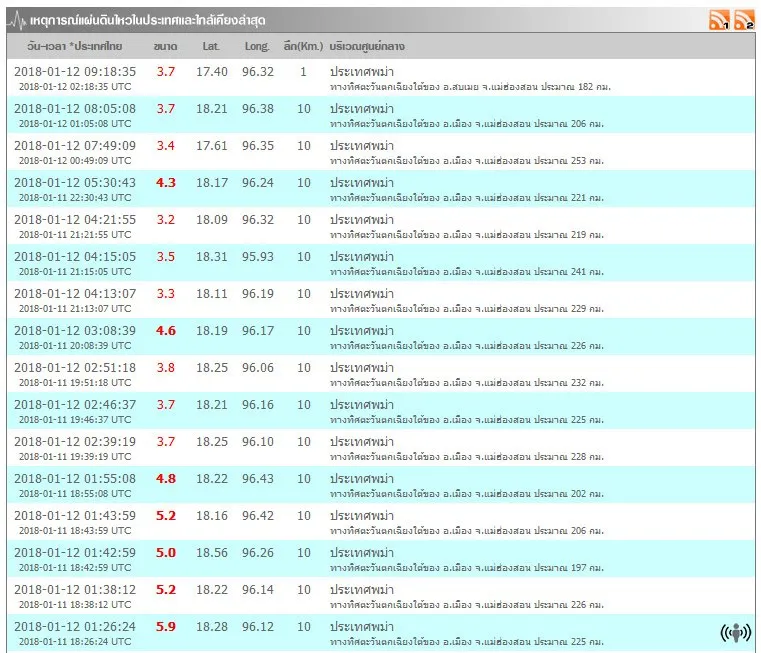
Task: Click the Long. column header
Action: pyautogui.click(x=257, y=47)
